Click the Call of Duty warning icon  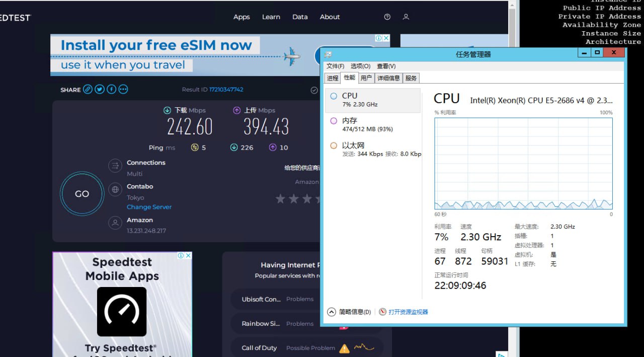click(x=344, y=348)
